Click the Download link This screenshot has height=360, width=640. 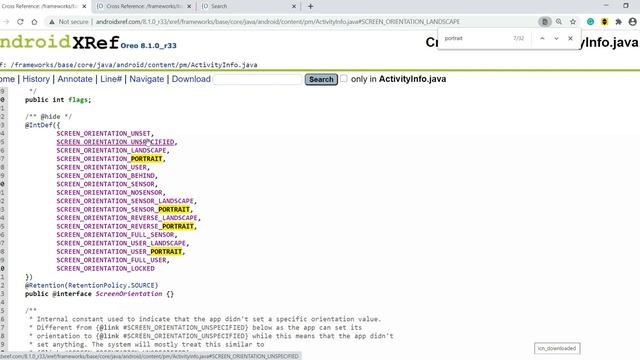coord(191,79)
